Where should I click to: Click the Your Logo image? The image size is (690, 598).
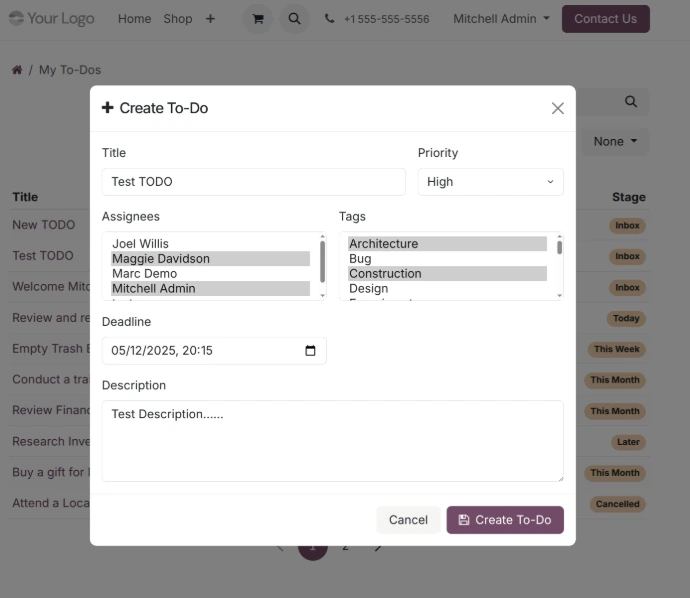pos(52,19)
